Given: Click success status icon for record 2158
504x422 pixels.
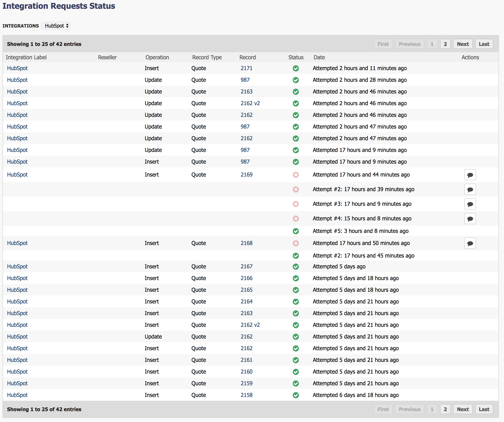Looking at the screenshot, I should (x=296, y=395).
